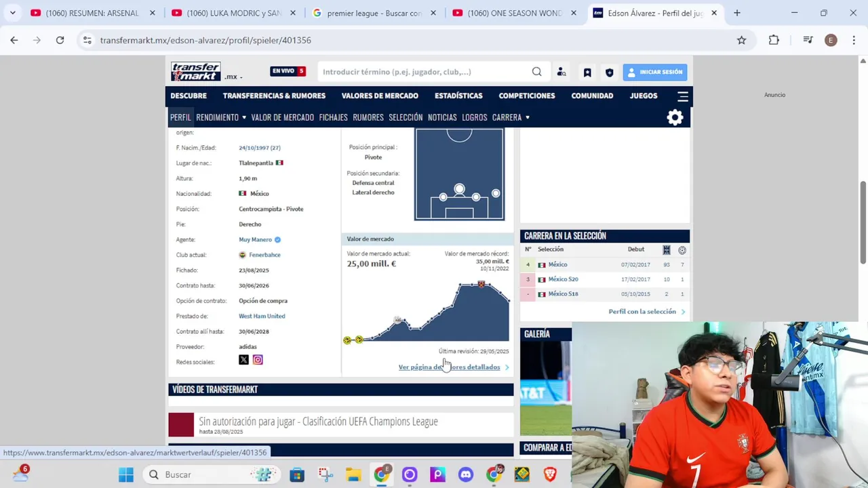Select the NOTICIAS tab
Screen dimensions: 868x488
tap(442, 117)
